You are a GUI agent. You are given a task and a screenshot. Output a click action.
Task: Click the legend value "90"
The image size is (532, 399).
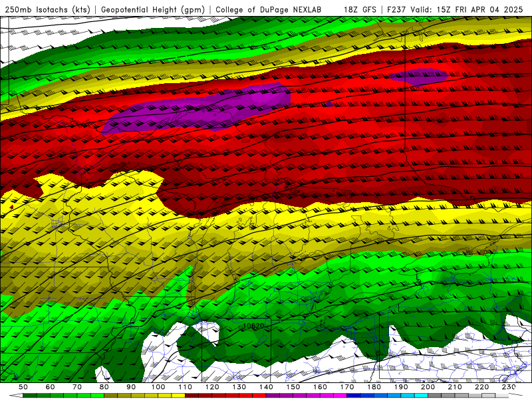131,387
